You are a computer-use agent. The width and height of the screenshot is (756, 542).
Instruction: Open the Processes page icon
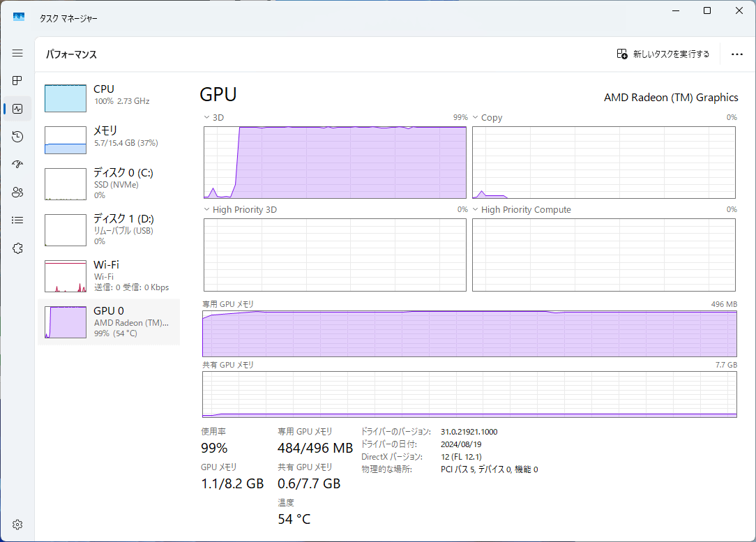pyautogui.click(x=17, y=81)
